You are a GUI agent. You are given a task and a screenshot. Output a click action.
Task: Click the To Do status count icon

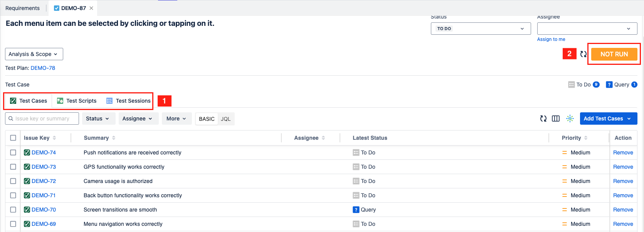tap(572, 85)
